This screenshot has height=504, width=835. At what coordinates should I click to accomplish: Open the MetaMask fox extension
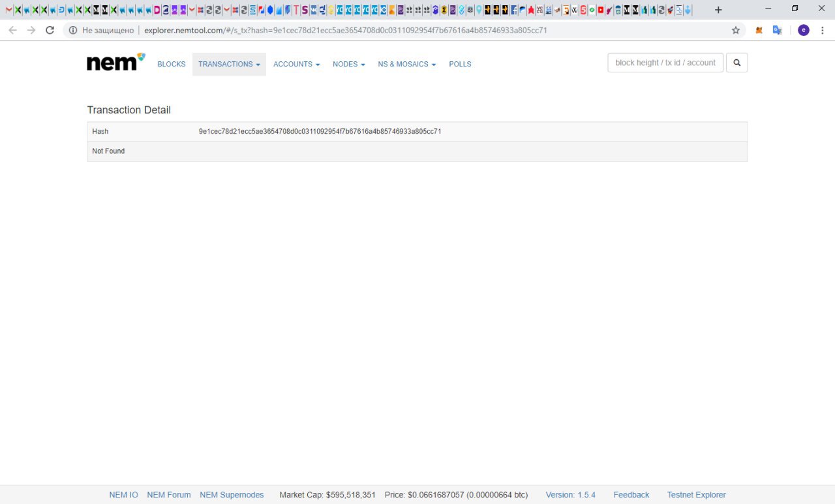pyautogui.click(x=759, y=30)
